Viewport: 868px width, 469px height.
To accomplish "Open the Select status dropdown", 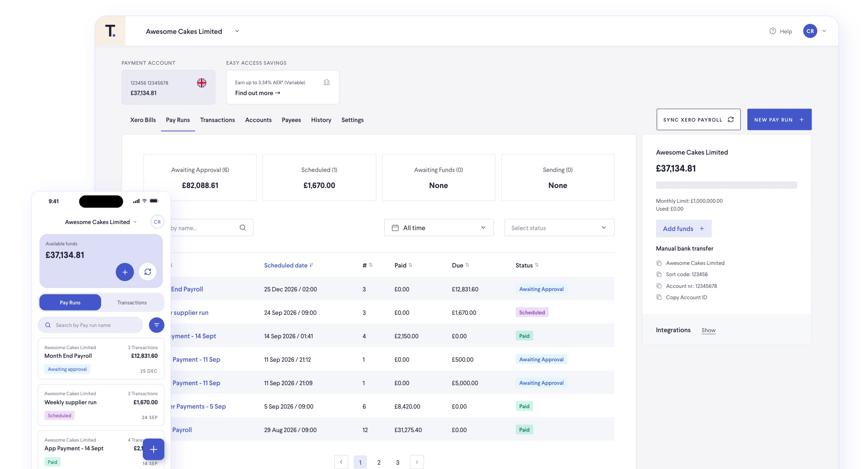I will coord(559,228).
